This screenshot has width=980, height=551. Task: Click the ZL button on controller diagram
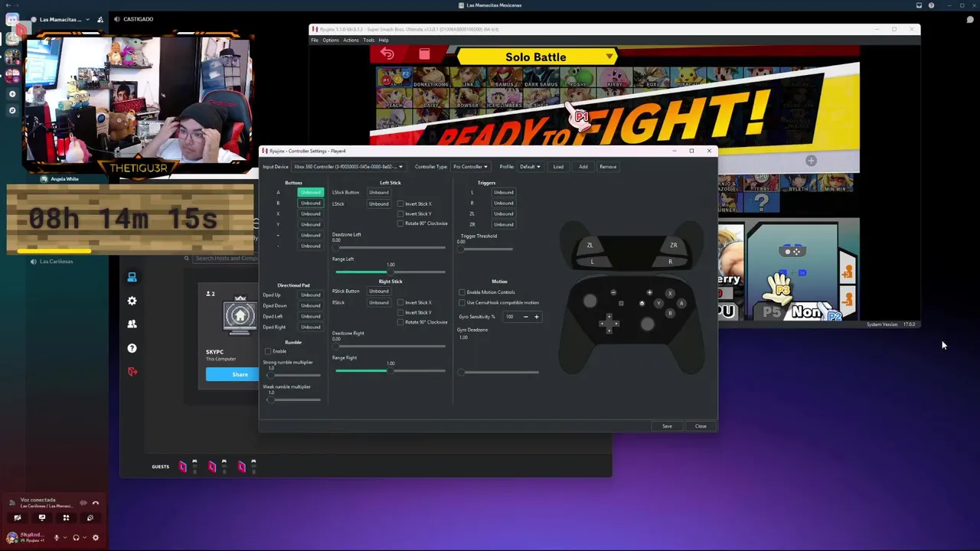pos(590,245)
